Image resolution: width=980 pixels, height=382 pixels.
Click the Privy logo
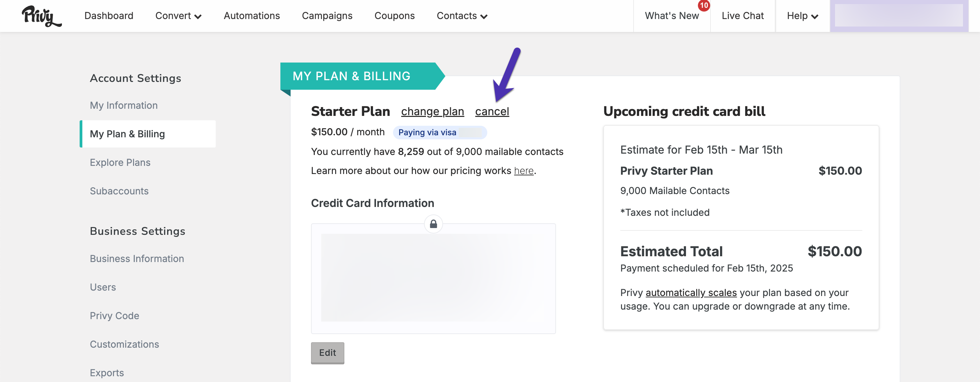(42, 16)
